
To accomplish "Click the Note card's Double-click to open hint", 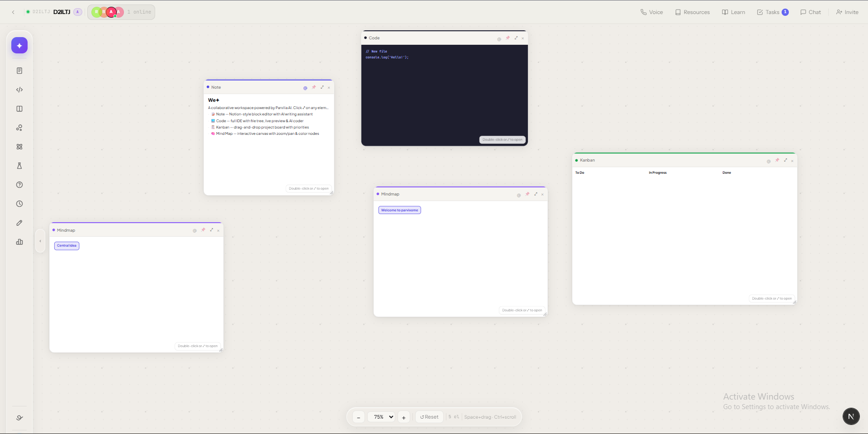I will click(x=309, y=188).
